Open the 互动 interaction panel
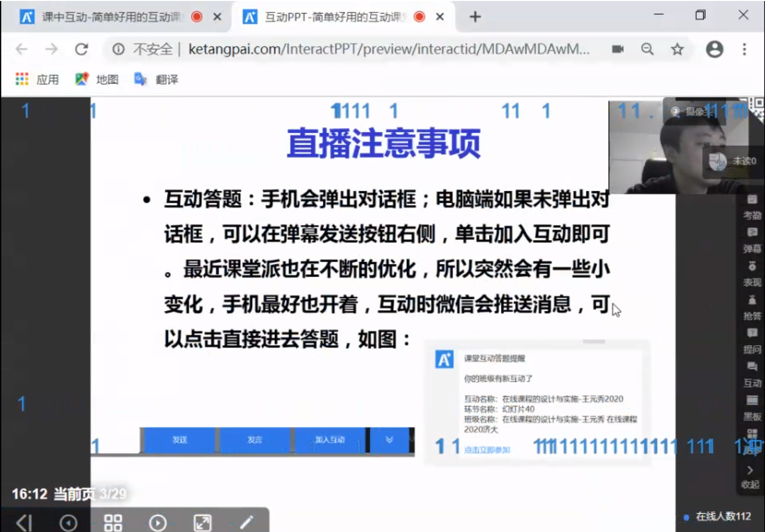This screenshot has height=532, width=765. pyautogui.click(x=751, y=375)
